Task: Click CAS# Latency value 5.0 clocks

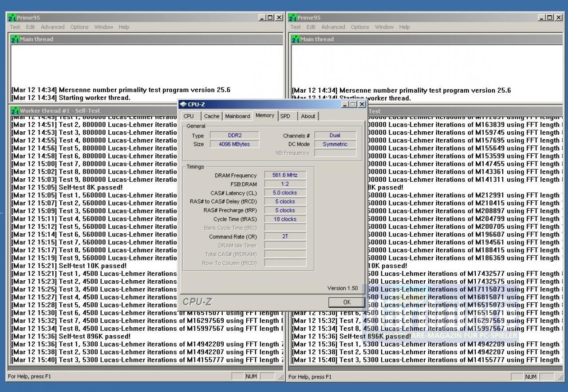Action: 285,193
